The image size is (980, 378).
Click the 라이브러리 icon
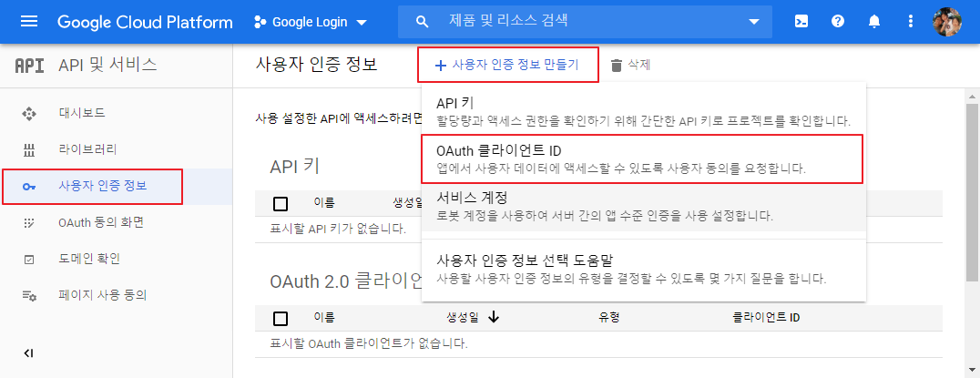tap(29, 150)
